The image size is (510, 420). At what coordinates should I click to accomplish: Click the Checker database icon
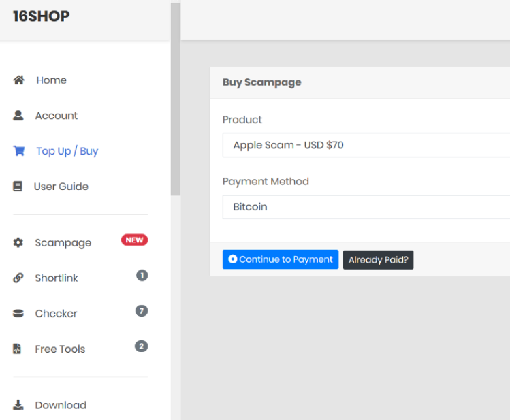[18, 314]
